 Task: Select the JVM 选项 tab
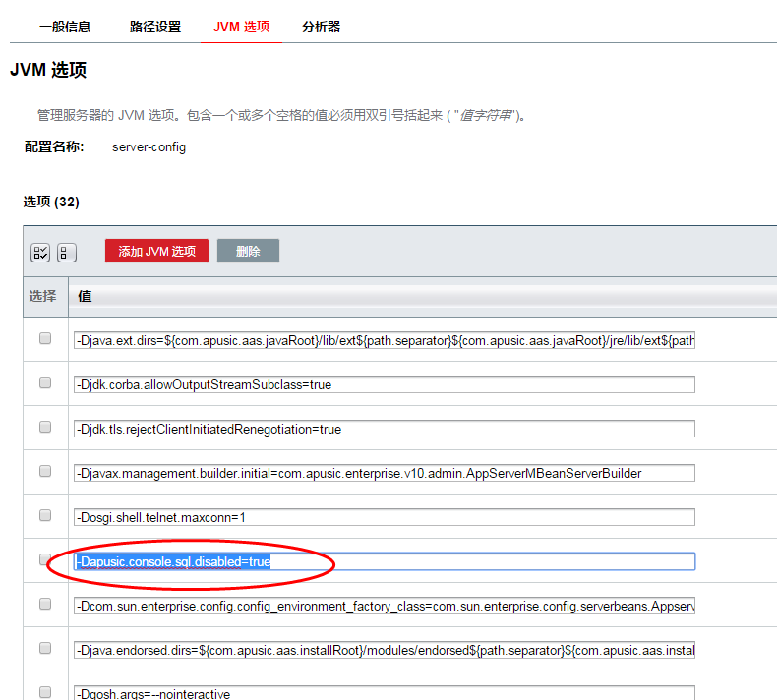point(241,27)
